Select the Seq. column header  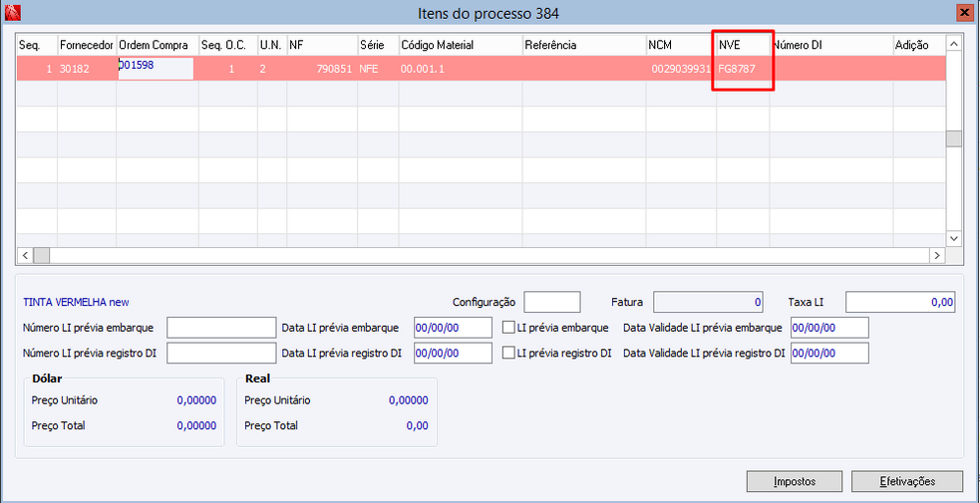tap(37, 45)
